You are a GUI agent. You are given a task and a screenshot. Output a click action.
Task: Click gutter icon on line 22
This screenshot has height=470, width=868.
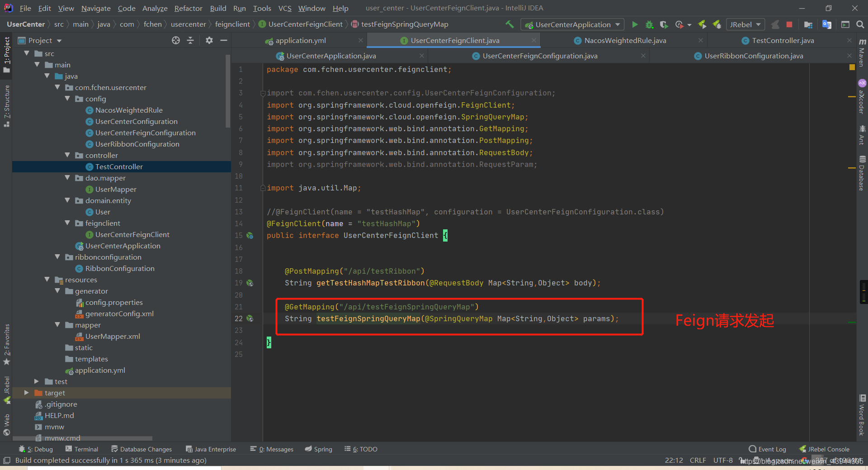250,318
